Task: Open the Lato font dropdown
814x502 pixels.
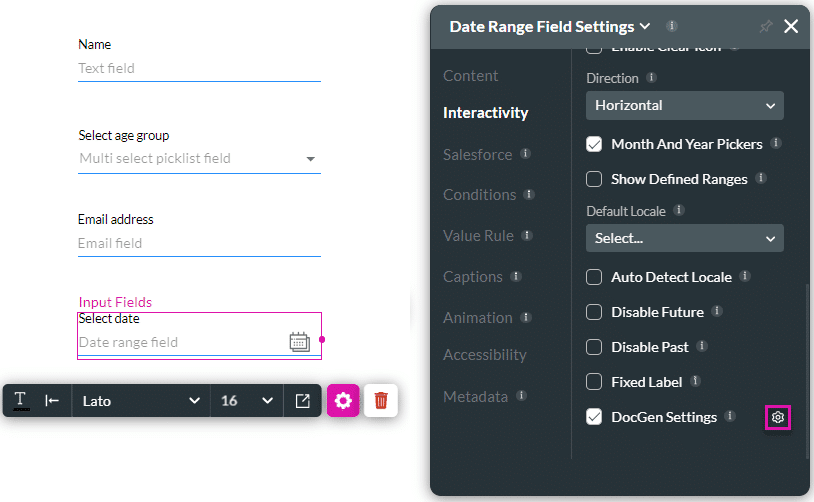Action: pyautogui.click(x=140, y=401)
